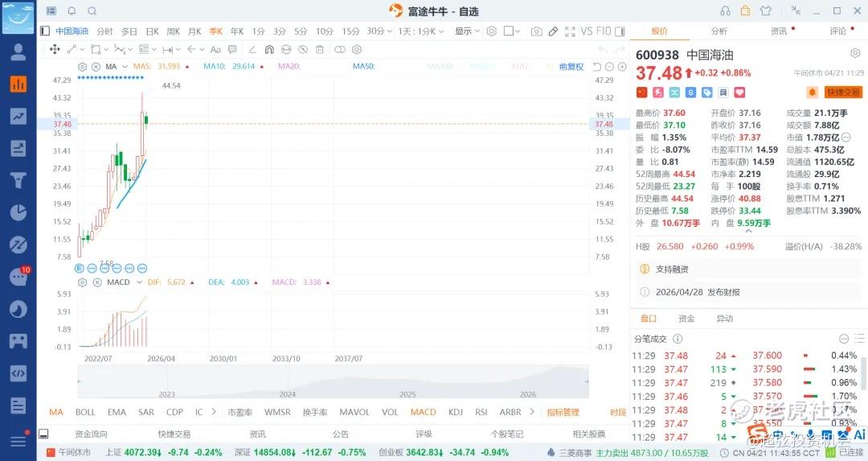
Task: Open the 1天:1分K dropdown
Action: [420, 31]
